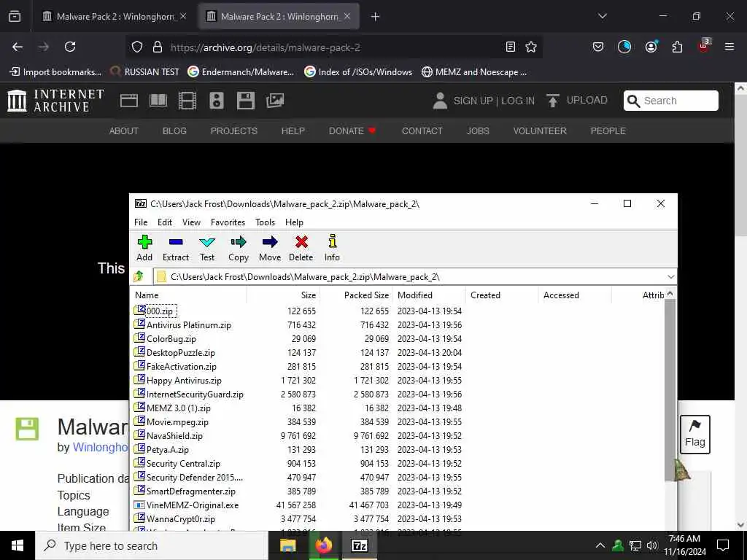This screenshot has width=747, height=560.
Task: Click the 7-Zip file list vertical scrollbar
Action: (x=670, y=391)
